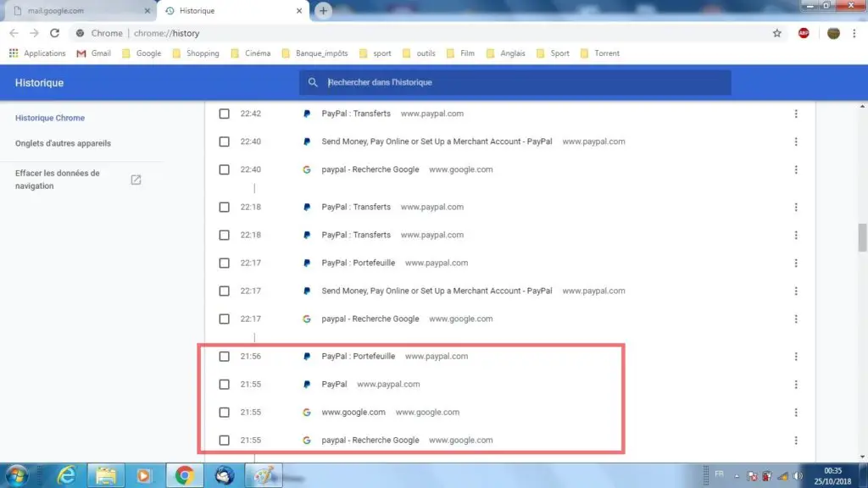Click the history page vertical scrollbar thumb
Image resolution: width=868 pixels, height=488 pixels.
coord(862,237)
